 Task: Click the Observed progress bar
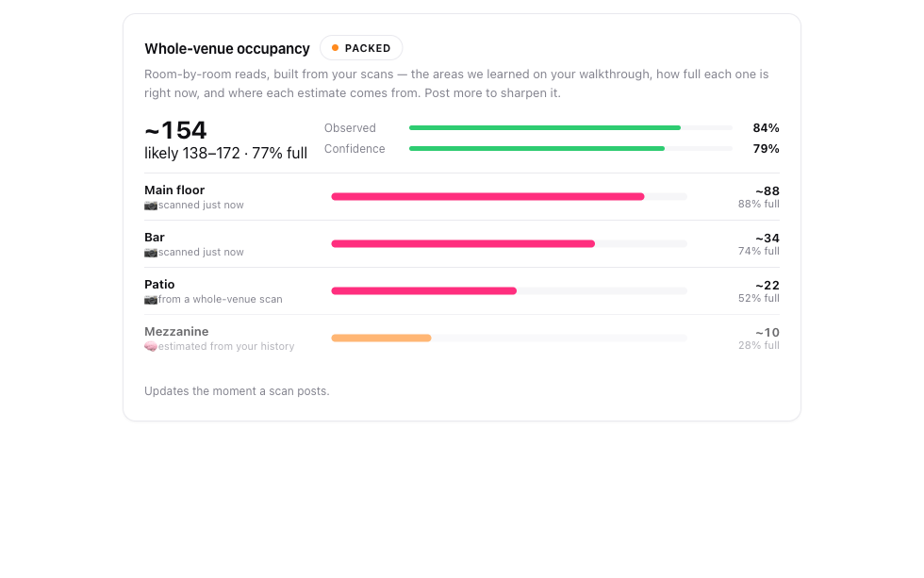(x=570, y=128)
